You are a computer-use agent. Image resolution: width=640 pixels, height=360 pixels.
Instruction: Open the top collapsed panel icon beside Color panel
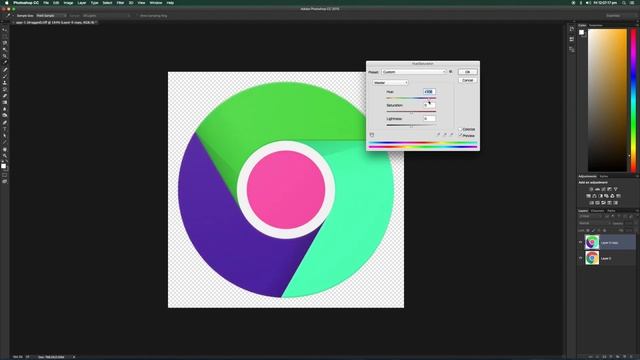tap(571, 29)
